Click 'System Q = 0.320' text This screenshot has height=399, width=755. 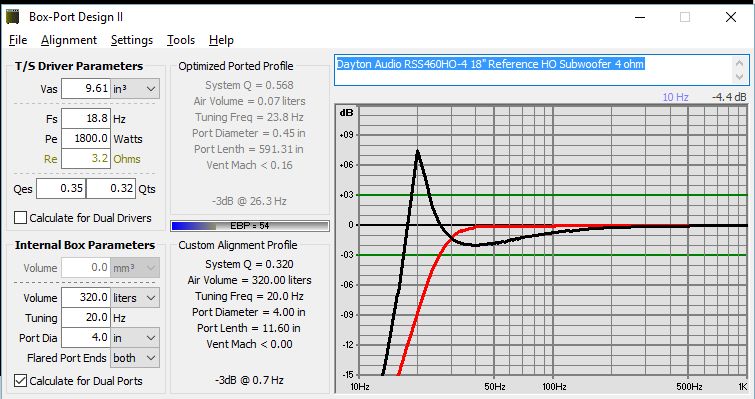(x=249, y=264)
